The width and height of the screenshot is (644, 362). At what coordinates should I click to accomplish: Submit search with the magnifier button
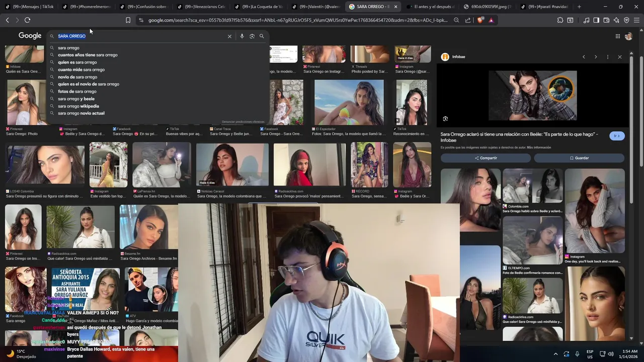262,36
